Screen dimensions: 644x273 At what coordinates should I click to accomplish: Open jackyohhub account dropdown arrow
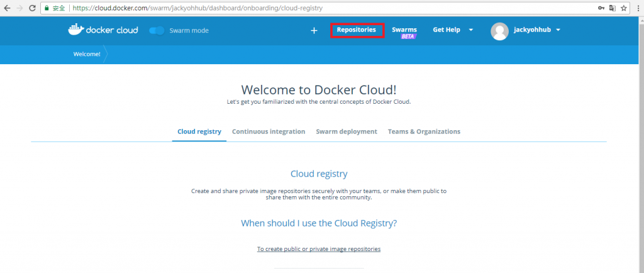pos(558,30)
